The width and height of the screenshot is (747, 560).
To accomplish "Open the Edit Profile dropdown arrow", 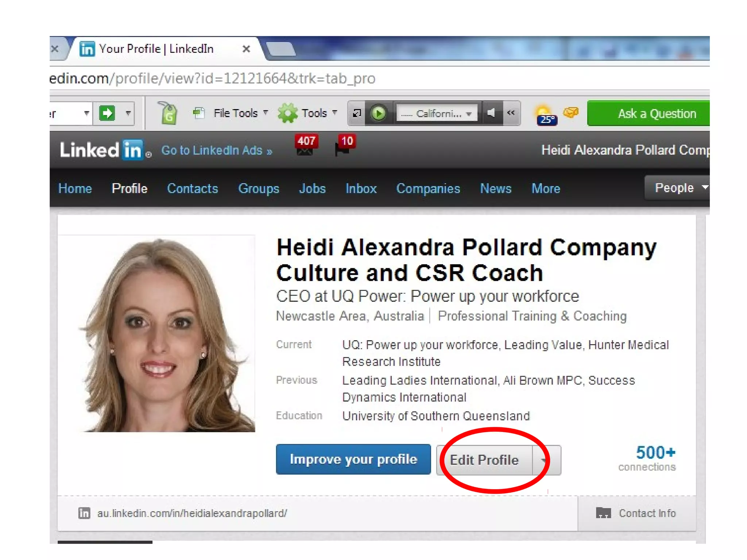I will click(544, 460).
